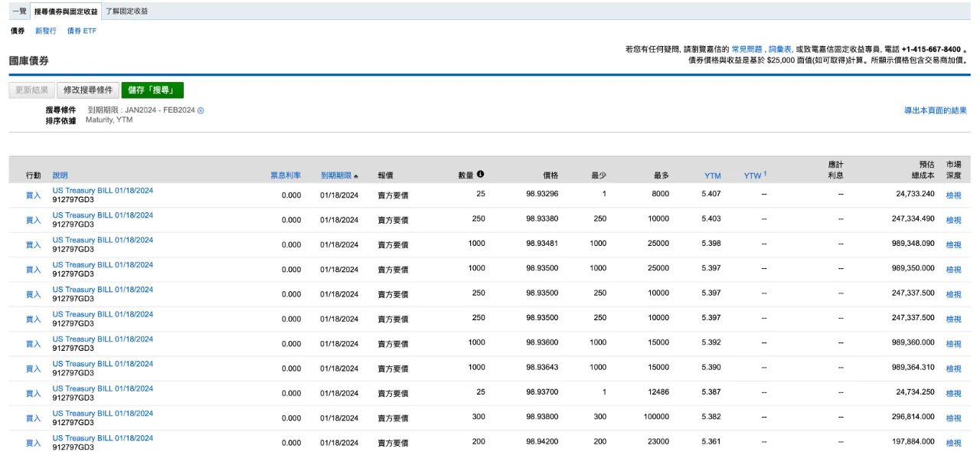
Task: Click 買入 on the 98.93700 price row
Action: (x=33, y=394)
